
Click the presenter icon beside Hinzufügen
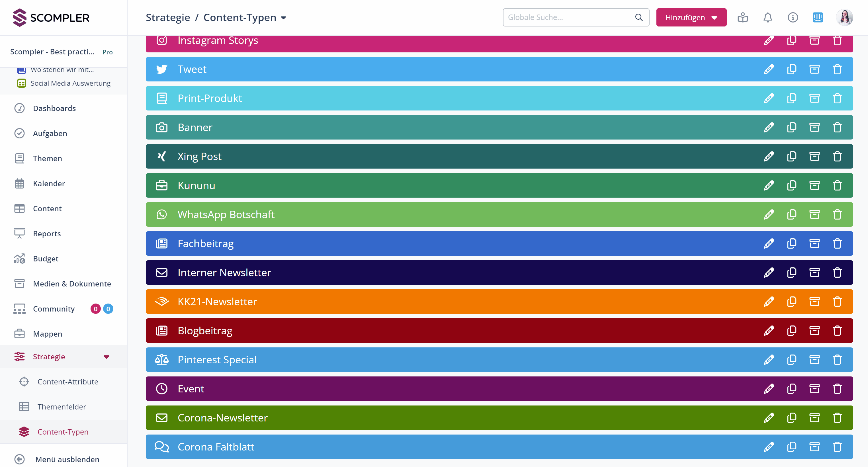(x=743, y=18)
